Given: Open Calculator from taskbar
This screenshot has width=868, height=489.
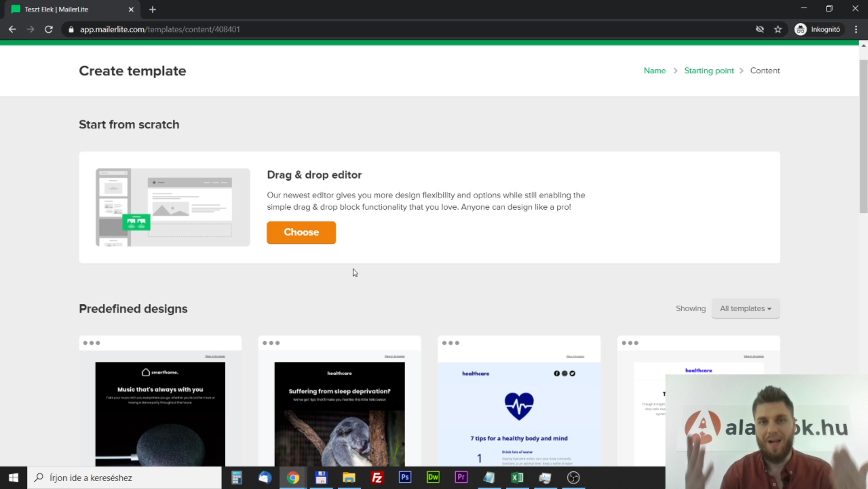Looking at the screenshot, I should click(237, 478).
